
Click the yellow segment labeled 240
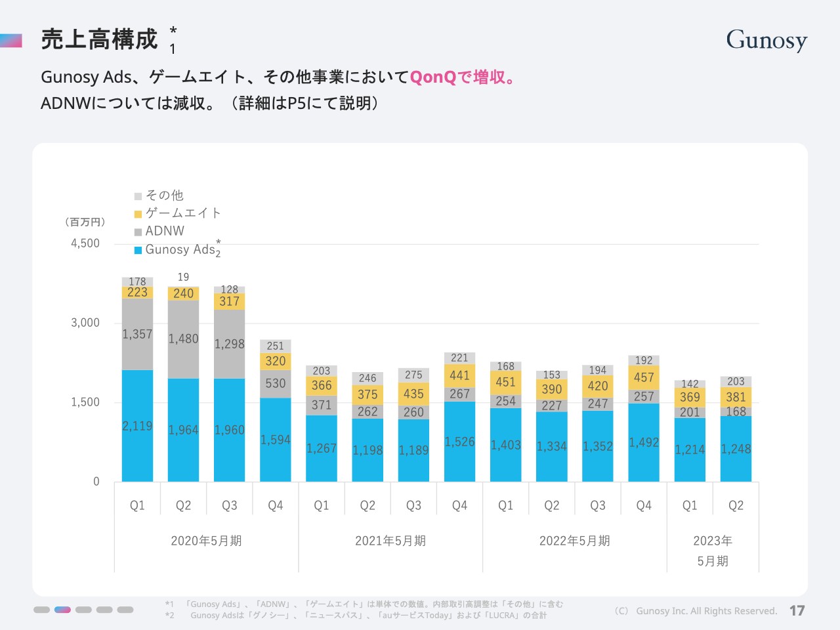[183, 294]
